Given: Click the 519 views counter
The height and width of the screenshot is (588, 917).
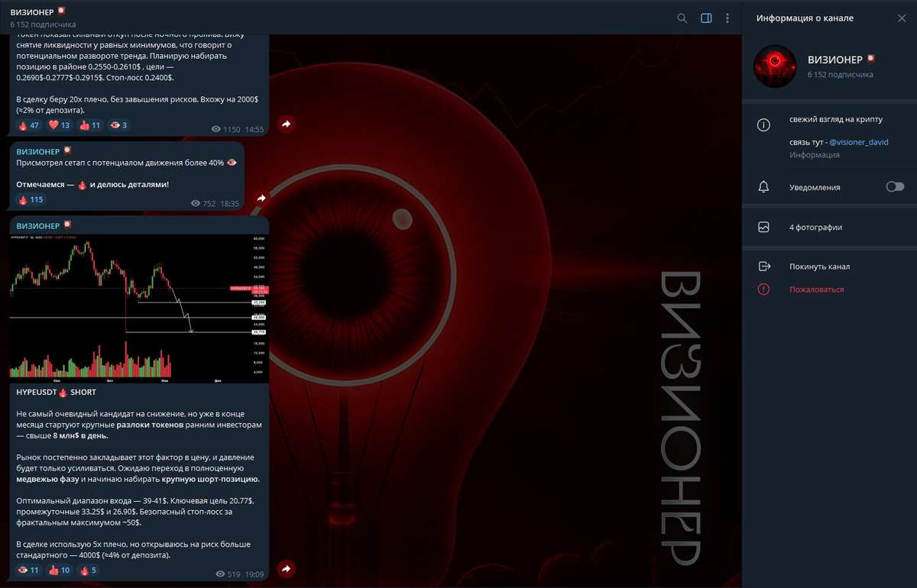Looking at the screenshot, I should [x=228, y=573].
